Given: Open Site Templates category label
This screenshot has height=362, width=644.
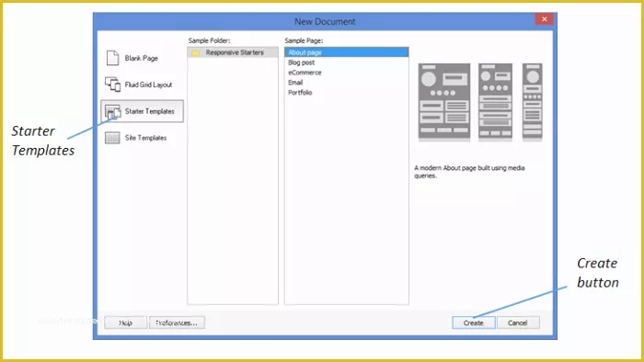Looking at the screenshot, I should 145,138.
